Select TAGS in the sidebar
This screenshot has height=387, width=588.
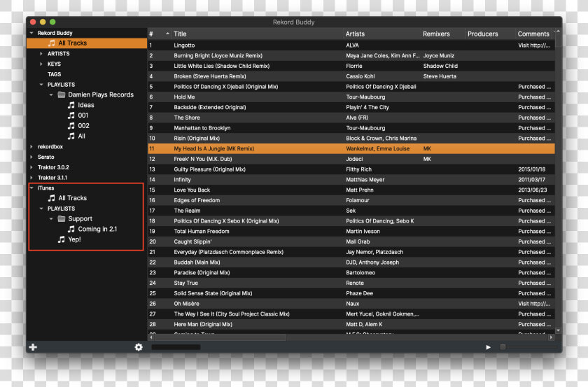point(54,74)
